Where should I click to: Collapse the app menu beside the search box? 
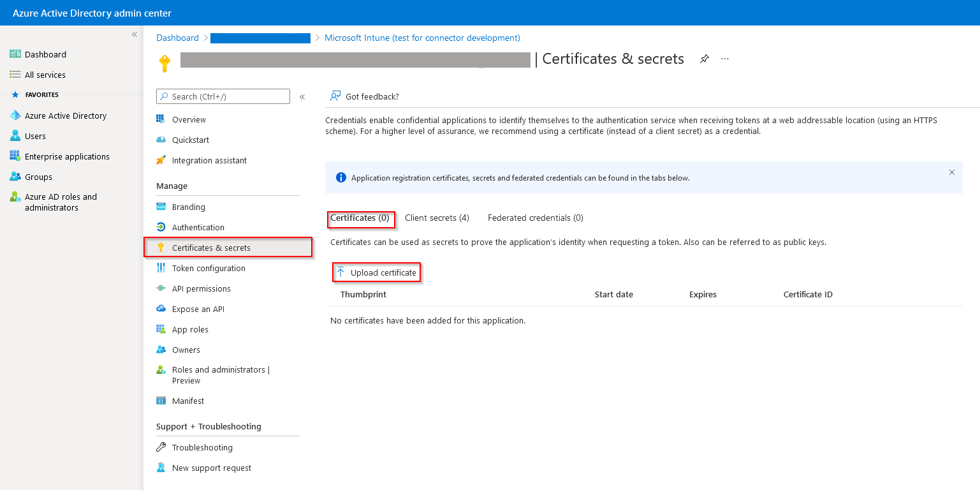302,96
